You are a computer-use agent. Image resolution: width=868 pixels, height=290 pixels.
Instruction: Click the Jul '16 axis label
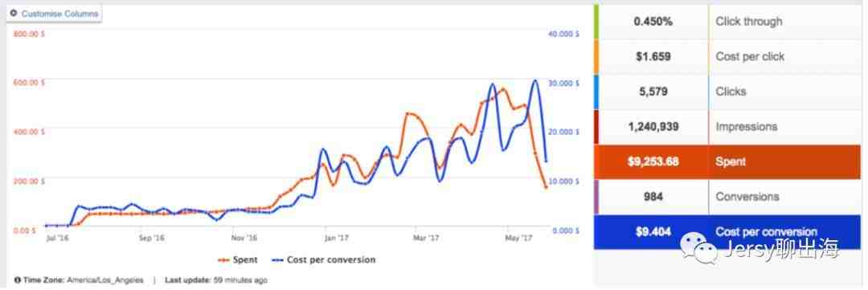[58, 239]
